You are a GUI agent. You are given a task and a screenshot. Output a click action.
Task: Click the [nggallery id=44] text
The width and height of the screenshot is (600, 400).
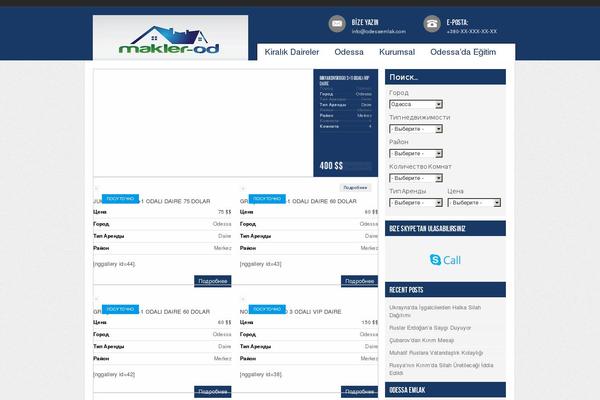click(114, 264)
